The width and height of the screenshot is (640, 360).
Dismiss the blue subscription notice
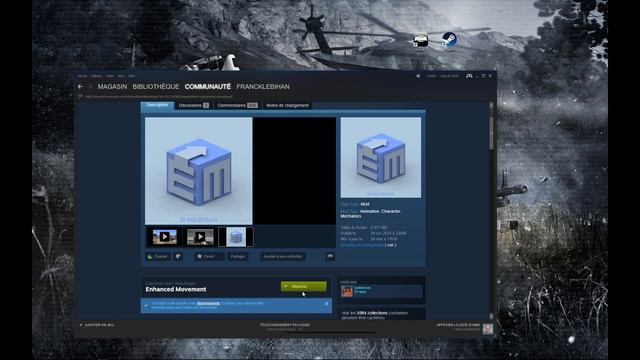tap(326, 303)
